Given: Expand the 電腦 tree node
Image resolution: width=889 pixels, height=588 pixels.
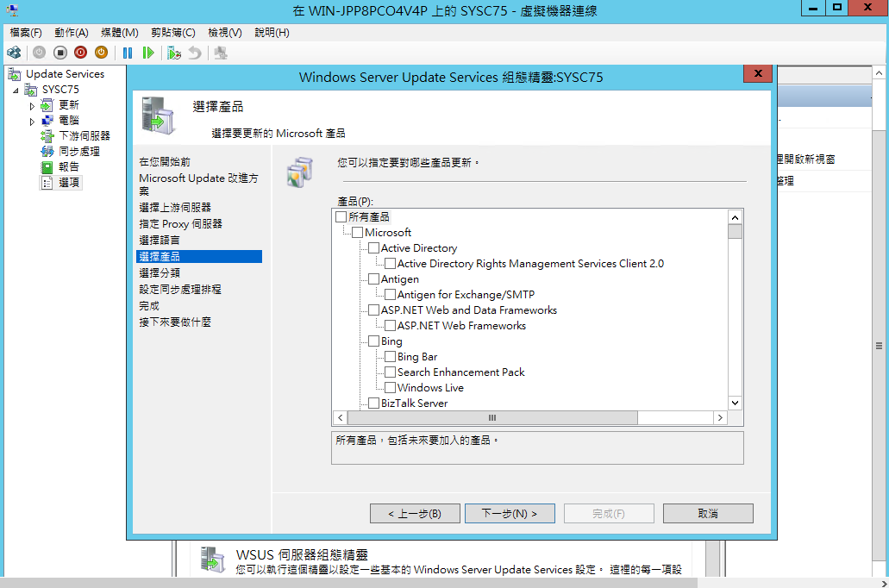Looking at the screenshot, I should [x=32, y=121].
